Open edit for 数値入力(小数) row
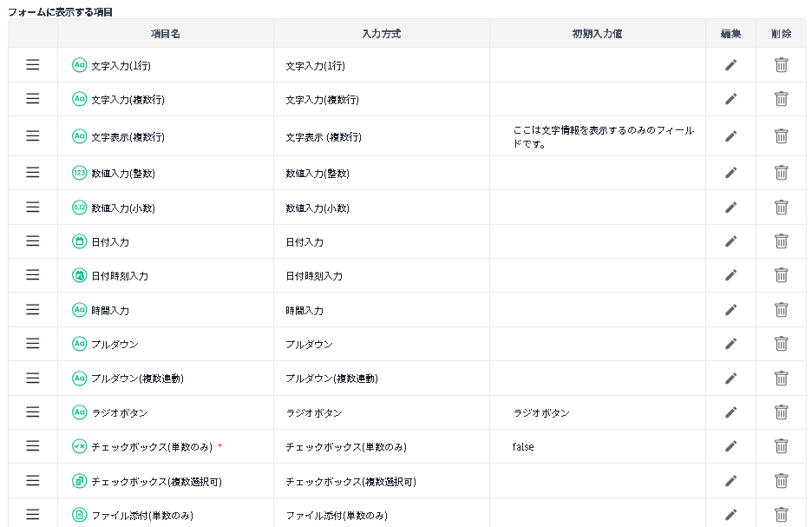The width and height of the screenshot is (812, 527). [x=730, y=208]
